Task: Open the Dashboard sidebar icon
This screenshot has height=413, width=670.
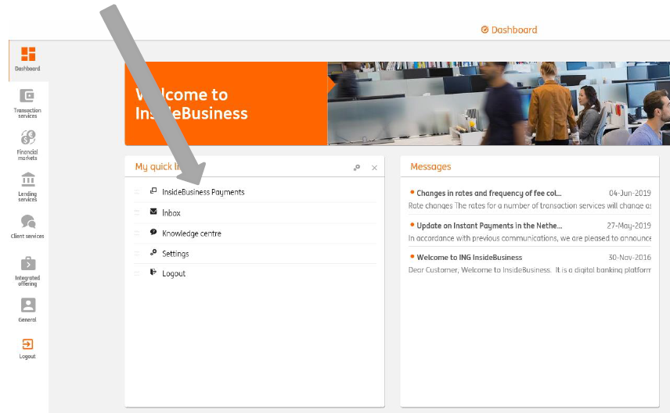Action: tap(28, 58)
